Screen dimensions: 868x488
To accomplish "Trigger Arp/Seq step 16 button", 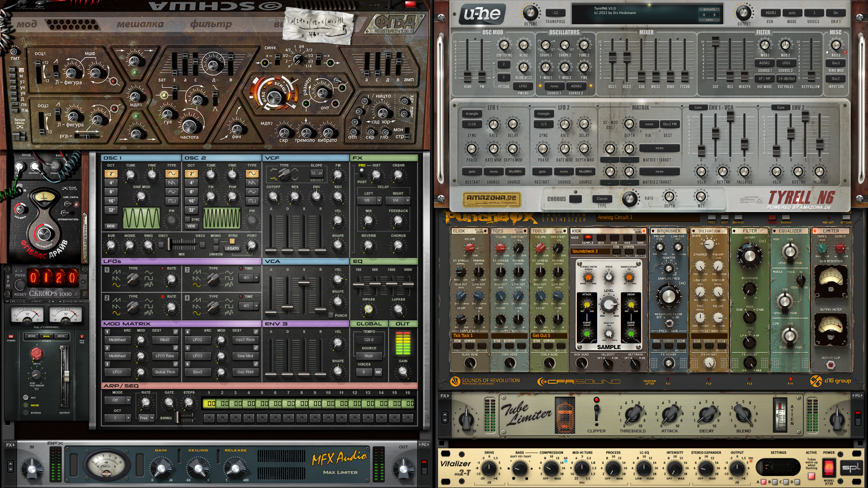I will click(408, 418).
